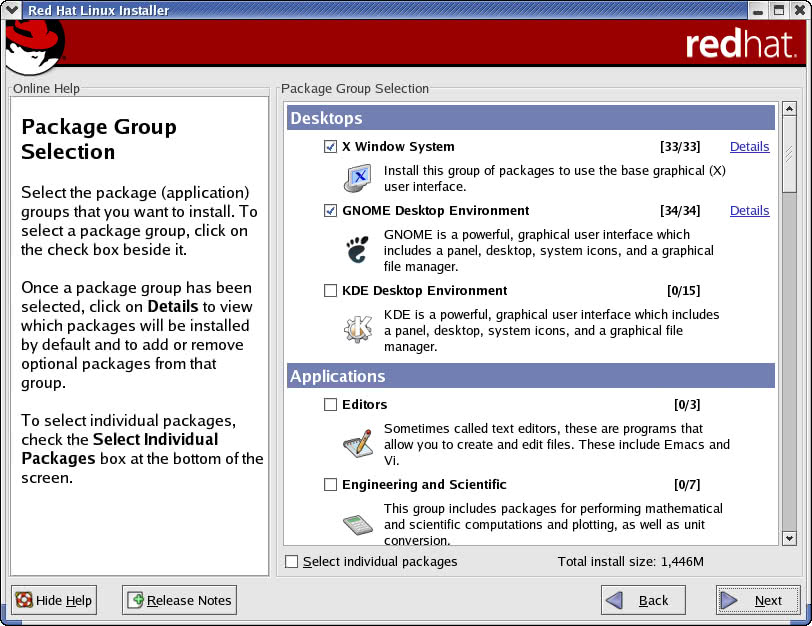Click the [34/34] package count
Screen dimensions: 812x626
tap(680, 211)
